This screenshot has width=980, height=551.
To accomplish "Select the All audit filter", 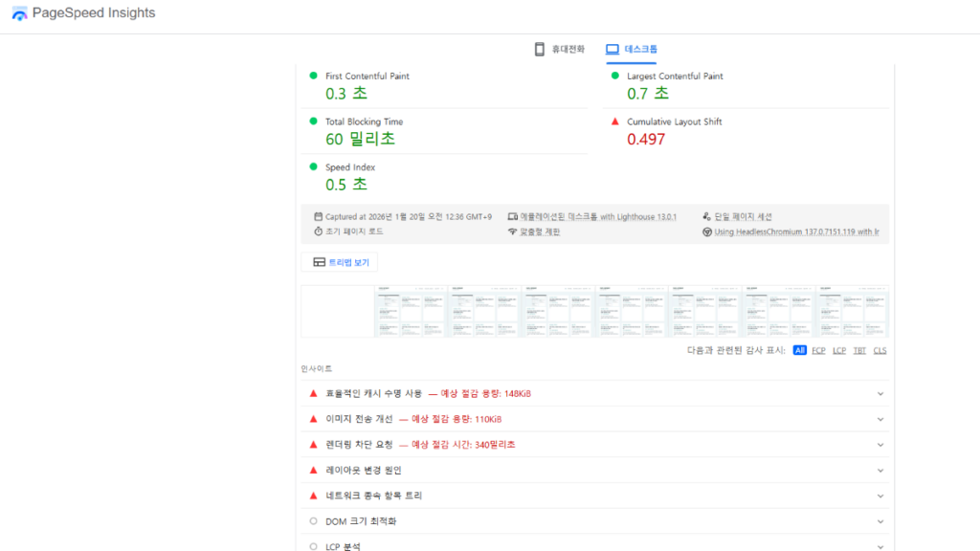I will tap(799, 350).
